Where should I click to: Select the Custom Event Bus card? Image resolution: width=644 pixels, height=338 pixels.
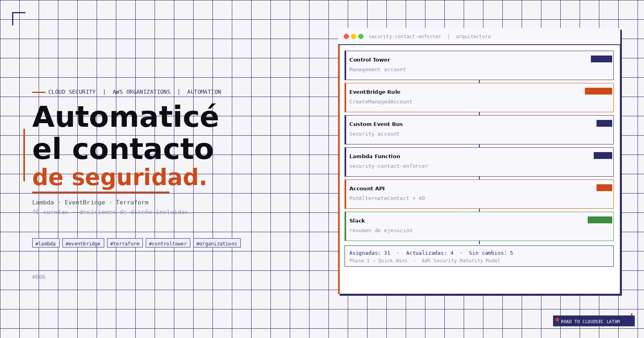(479, 130)
